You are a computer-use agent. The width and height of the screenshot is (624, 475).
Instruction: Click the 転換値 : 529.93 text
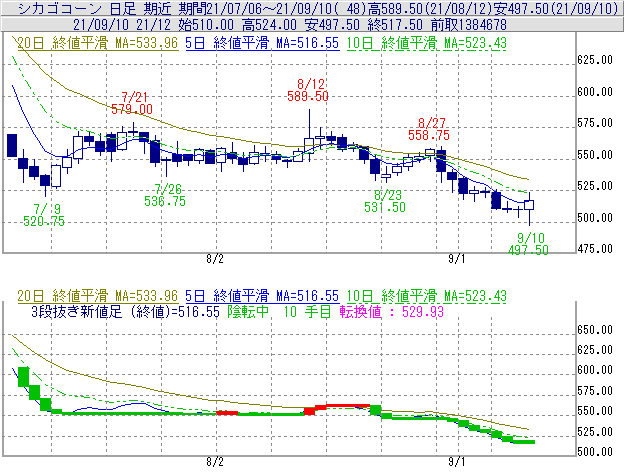tap(392, 311)
